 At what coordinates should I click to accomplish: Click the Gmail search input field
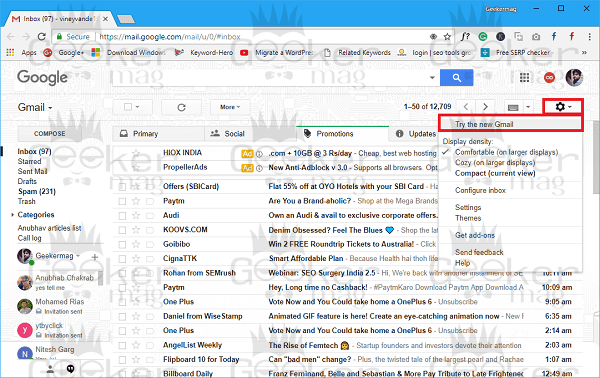(270, 78)
